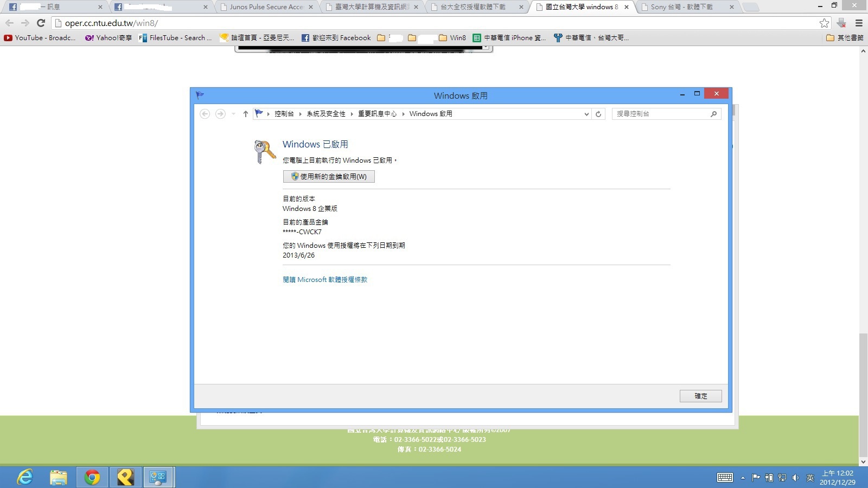Viewport: 868px width, 488px height.
Task: Click the expiry date 2013/6/26
Action: [298, 255]
